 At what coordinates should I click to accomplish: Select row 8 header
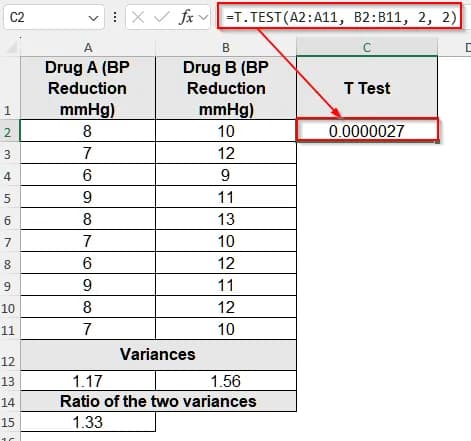pos(10,263)
